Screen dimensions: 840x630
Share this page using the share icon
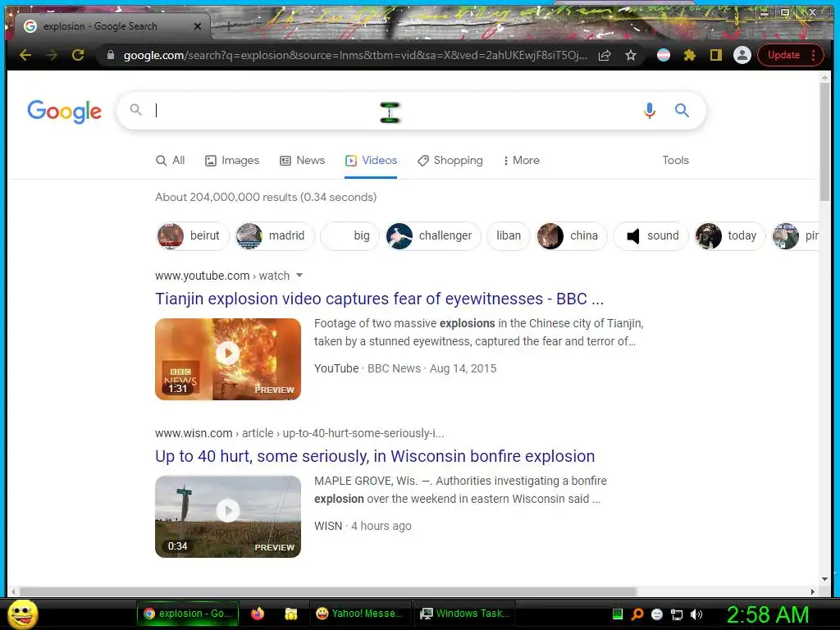click(x=605, y=55)
